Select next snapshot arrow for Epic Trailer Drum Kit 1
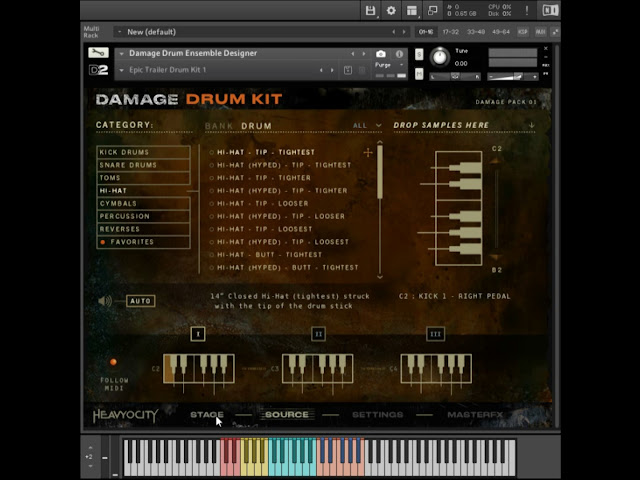Viewport: 640px width, 480px height. pyautogui.click(x=332, y=70)
